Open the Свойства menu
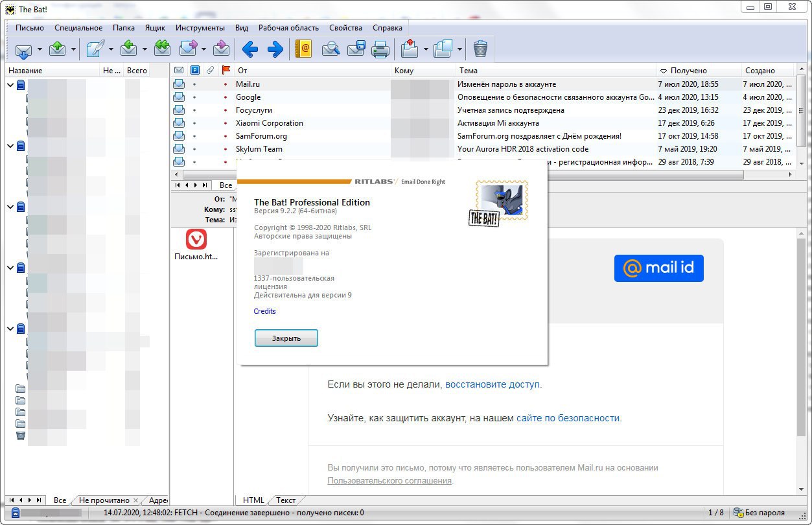 [x=345, y=28]
